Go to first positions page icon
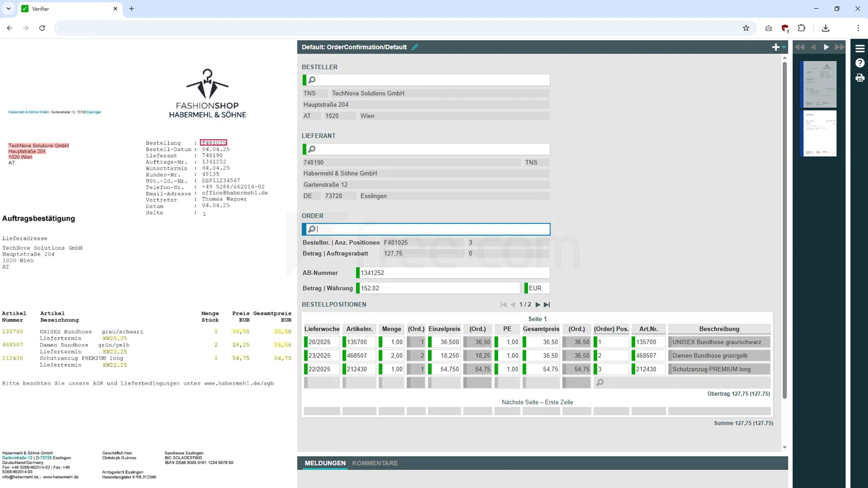 [x=503, y=305]
